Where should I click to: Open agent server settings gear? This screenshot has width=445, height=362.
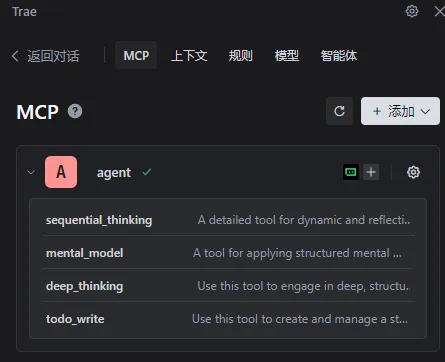(x=413, y=172)
